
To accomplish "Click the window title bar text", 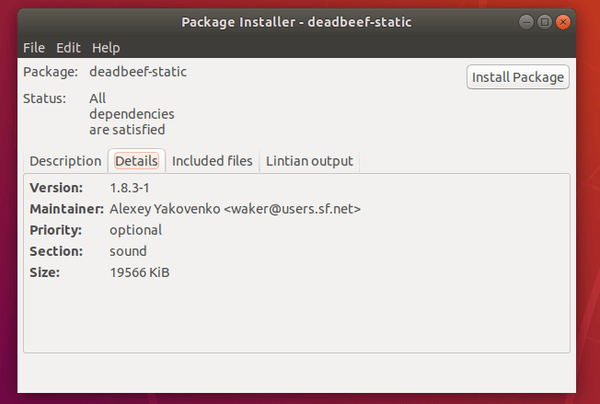I will coord(297,22).
